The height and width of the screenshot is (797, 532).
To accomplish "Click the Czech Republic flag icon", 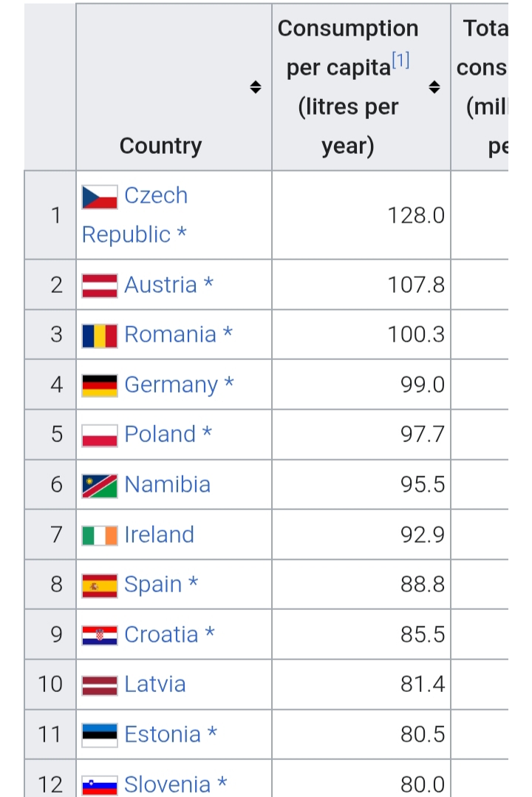I will [100, 197].
